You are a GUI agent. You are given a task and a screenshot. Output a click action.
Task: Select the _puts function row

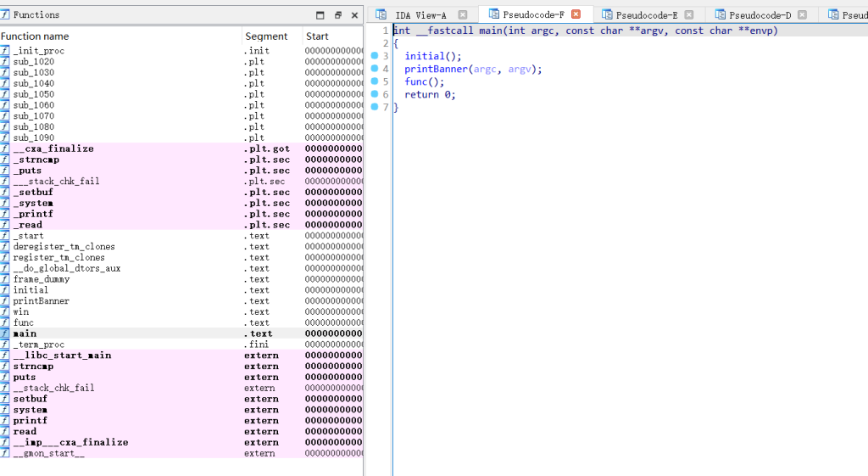(x=181, y=171)
